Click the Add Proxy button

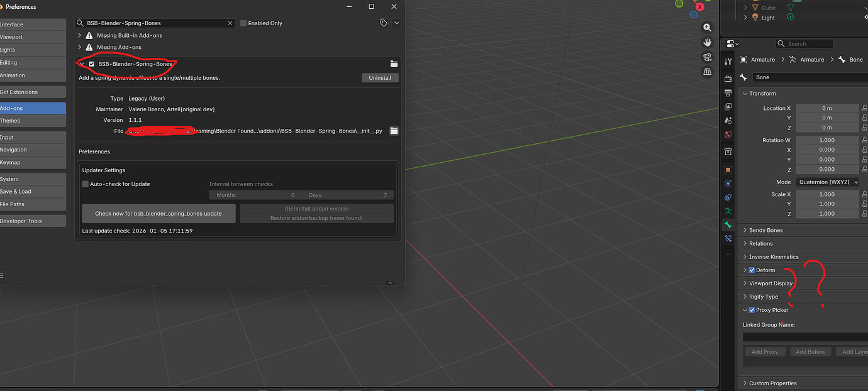[x=765, y=352]
